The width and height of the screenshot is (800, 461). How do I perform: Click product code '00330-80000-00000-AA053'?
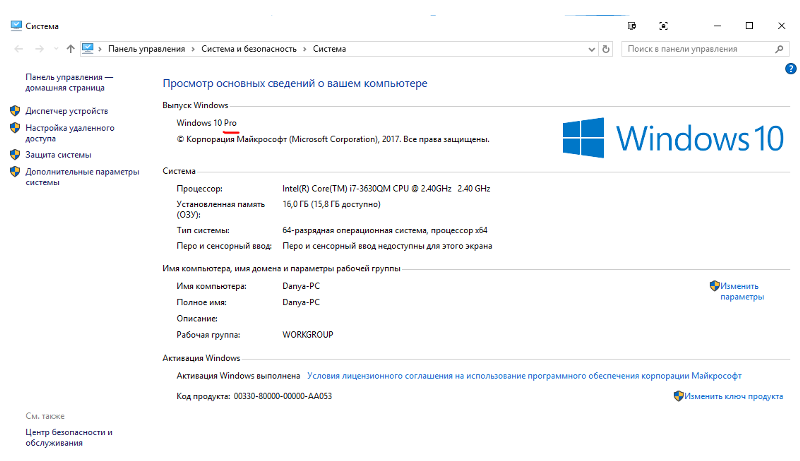(283, 396)
